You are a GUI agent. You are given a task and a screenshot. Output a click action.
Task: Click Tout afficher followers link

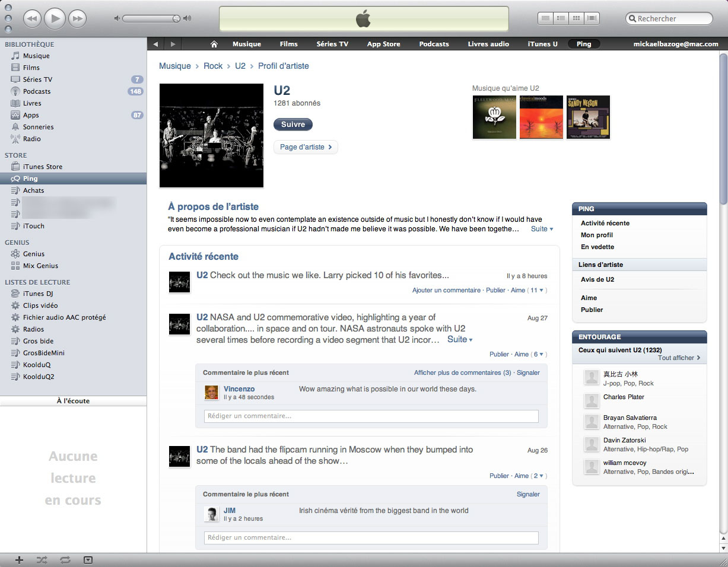click(x=679, y=358)
